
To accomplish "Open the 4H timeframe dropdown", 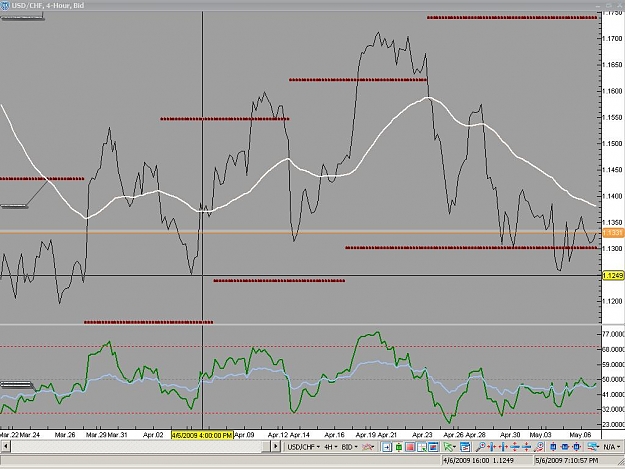I will [x=330, y=447].
